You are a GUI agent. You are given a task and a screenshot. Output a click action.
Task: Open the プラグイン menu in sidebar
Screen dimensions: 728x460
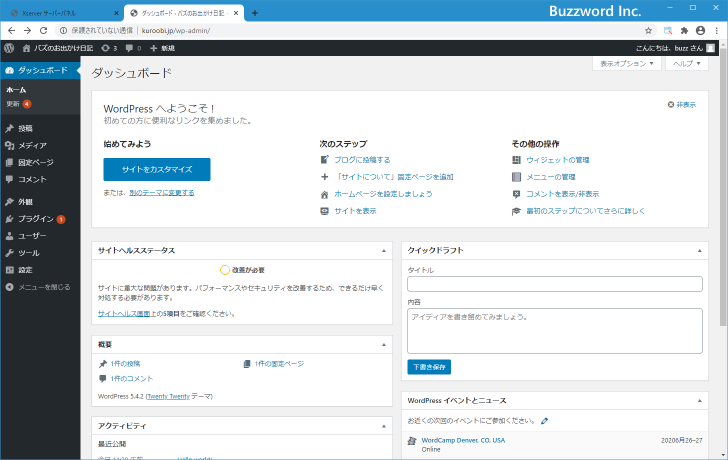tap(35, 218)
